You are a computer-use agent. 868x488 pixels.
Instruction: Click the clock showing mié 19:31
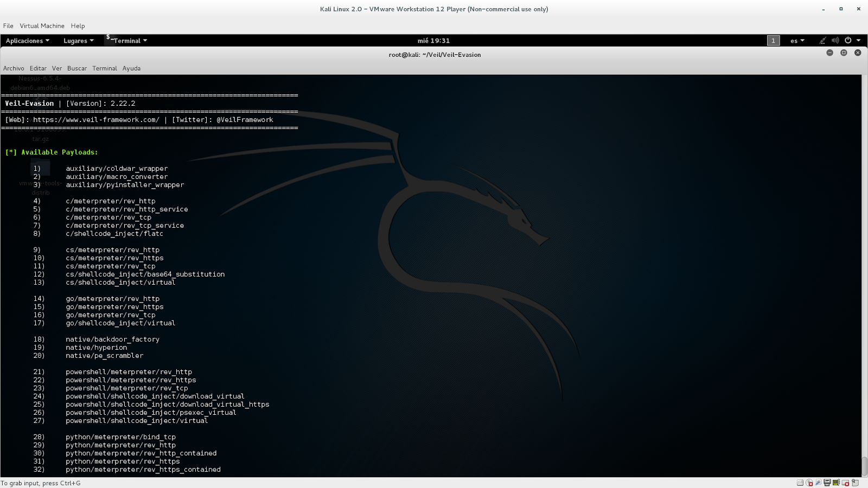pyautogui.click(x=433, y=41)
